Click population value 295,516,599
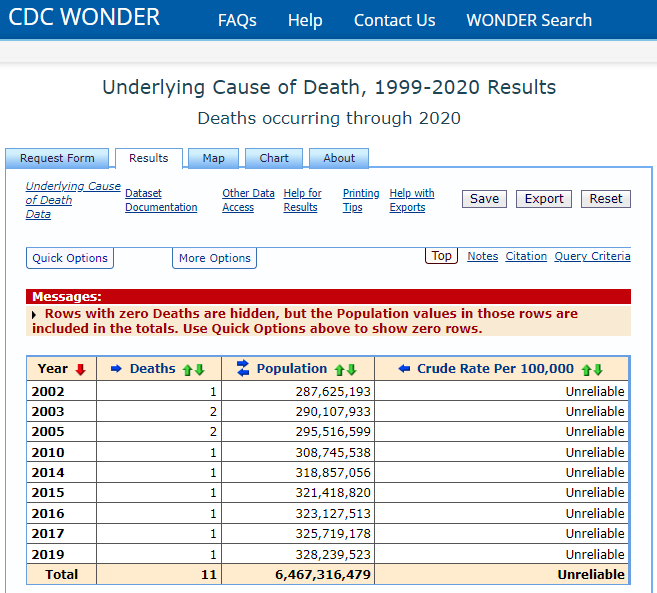This screenshot has height=593, width=657. [333, 432]
